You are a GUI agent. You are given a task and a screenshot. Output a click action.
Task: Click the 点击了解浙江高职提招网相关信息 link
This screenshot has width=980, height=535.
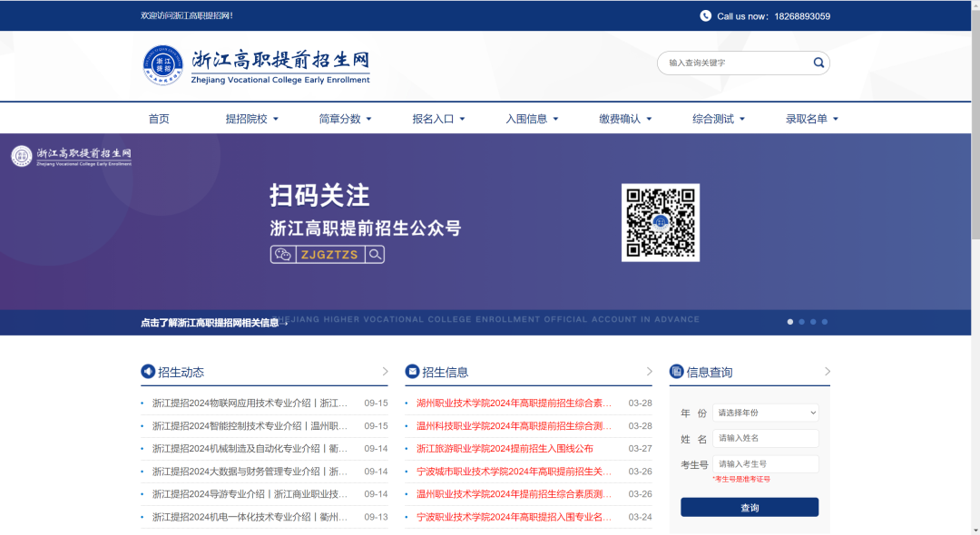(214, 323)
